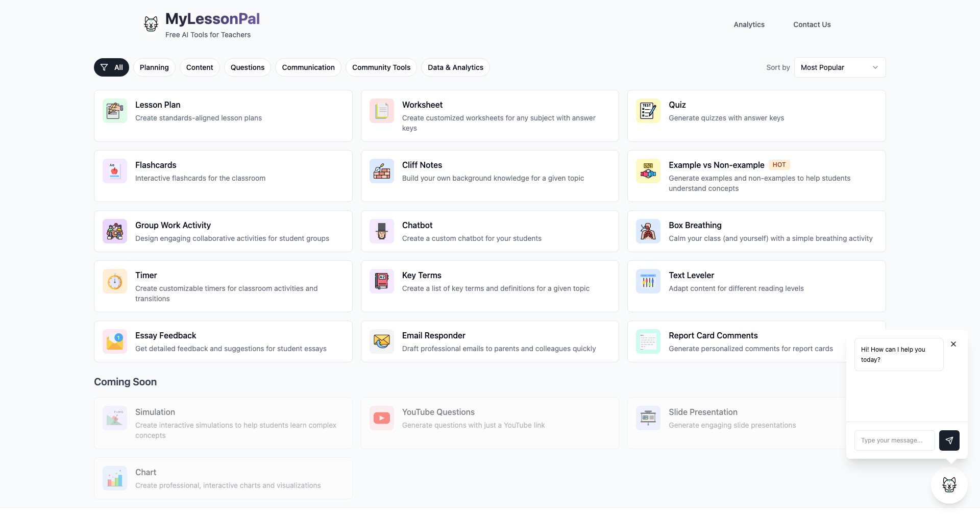Click the Key Terms card title
The image size is (980, 516).
click(422, 275)
